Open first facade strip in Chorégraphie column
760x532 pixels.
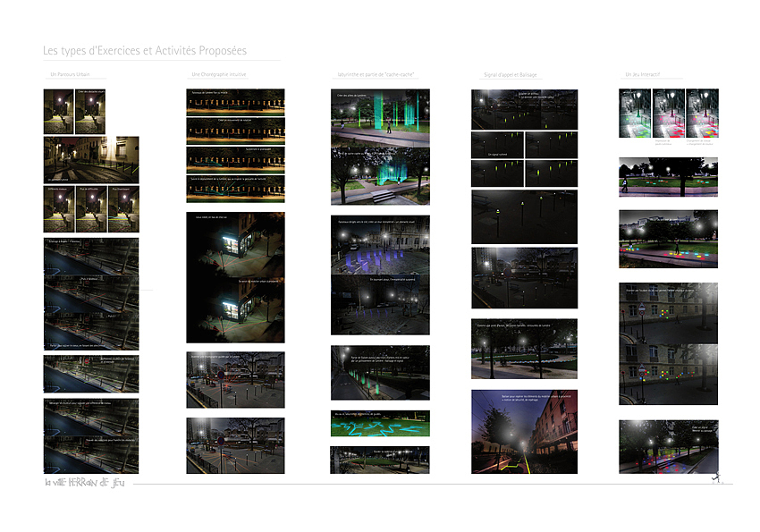pos(235,102)
